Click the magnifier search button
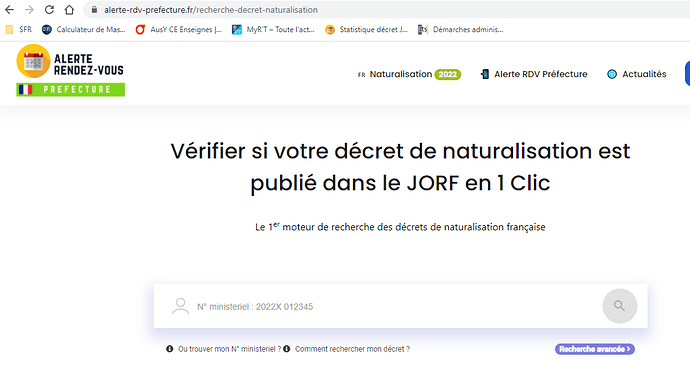The height and width of the screenshot is (371, 690). pyautogui.click(x=620, y=306)
